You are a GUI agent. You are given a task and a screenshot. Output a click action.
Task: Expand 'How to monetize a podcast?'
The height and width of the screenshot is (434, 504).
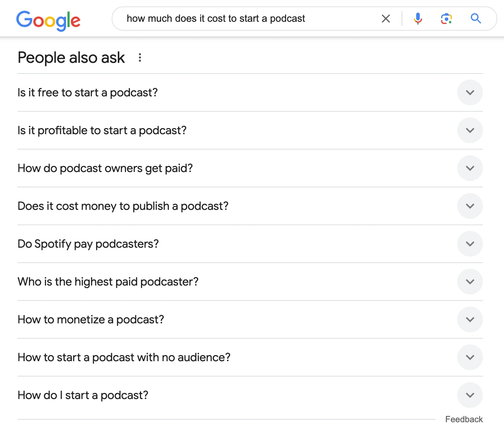click(x=470, y=319)
